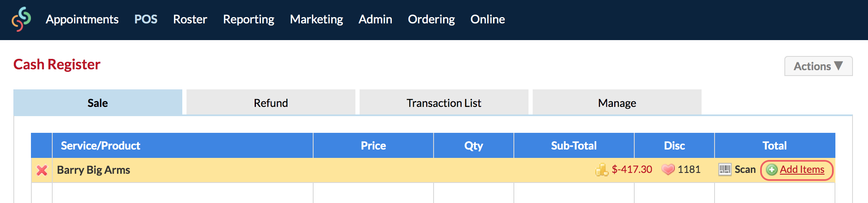Open the Manage tab
This screenshot has height=203, width=868.
click(x=617, y=102)
